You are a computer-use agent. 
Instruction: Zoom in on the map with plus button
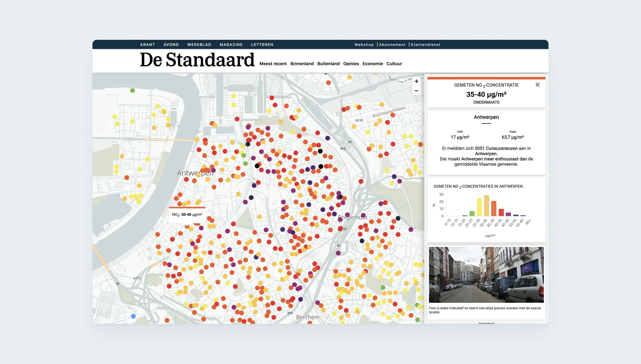(x=416, y=81)
